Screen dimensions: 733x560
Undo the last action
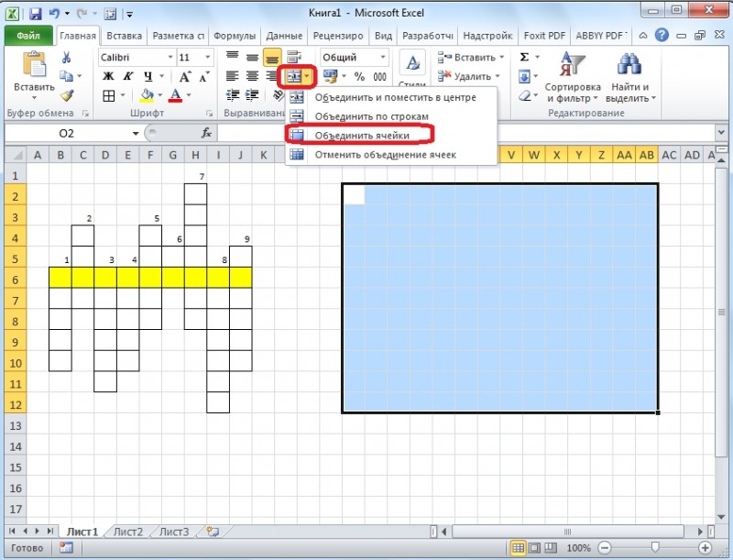(55, 14)
